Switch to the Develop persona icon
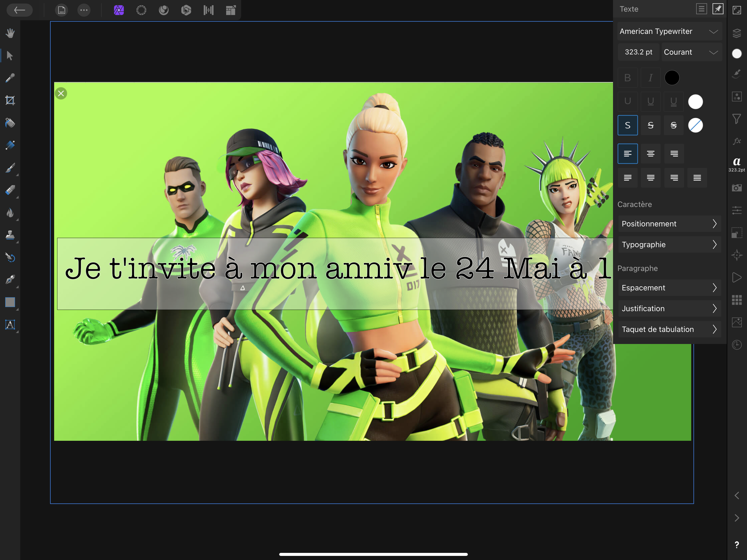The height and width of the screenshot is (560, 747). pos(186,10)
